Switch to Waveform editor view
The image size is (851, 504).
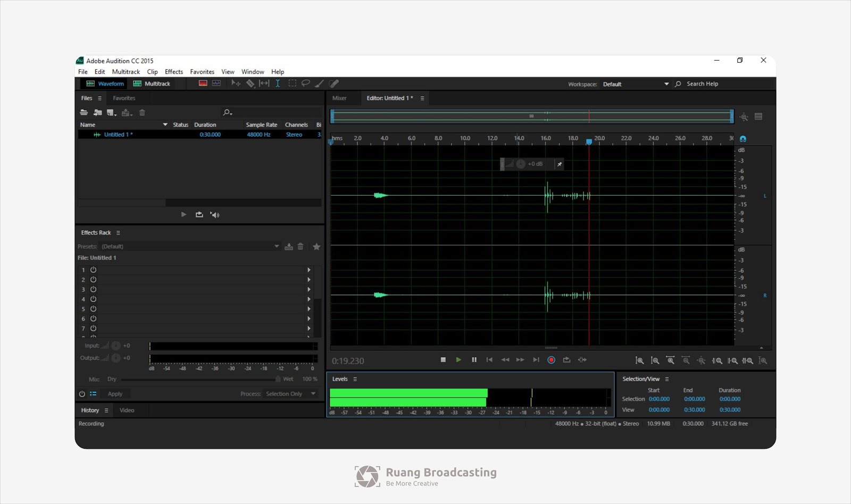[105, 83]
